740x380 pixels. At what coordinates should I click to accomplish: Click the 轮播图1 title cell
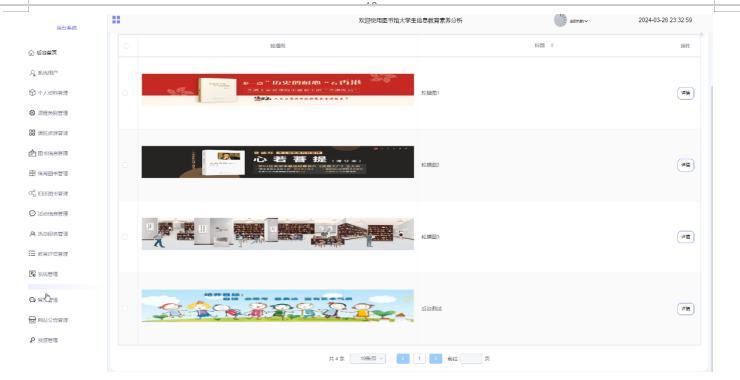pos(430,93)
